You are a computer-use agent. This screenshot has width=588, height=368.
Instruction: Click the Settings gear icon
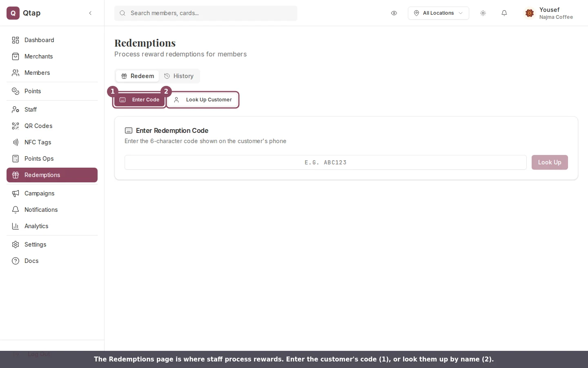[16, 245]
